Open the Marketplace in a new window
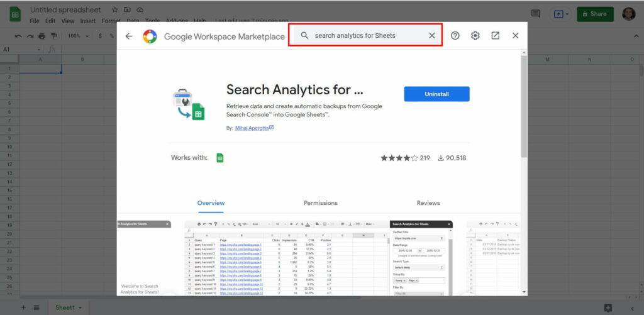This screenshot has height=315, width=644. [496, 36]
